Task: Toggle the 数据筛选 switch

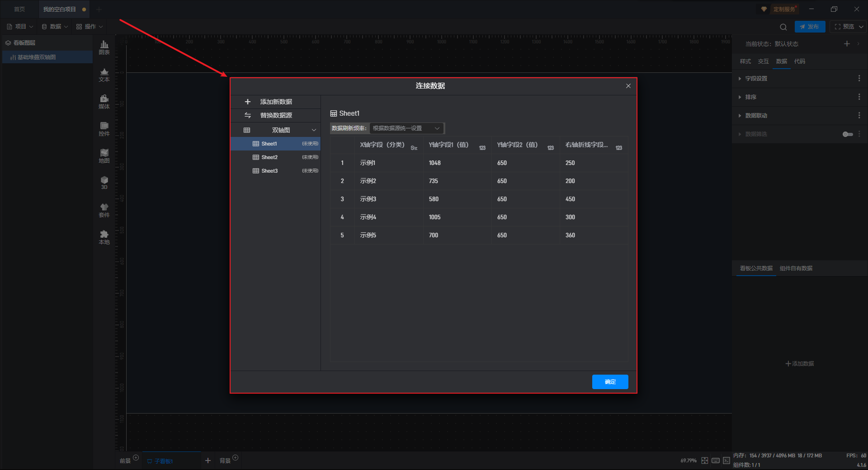Action: pyautogui.click(x=848, y=134)
